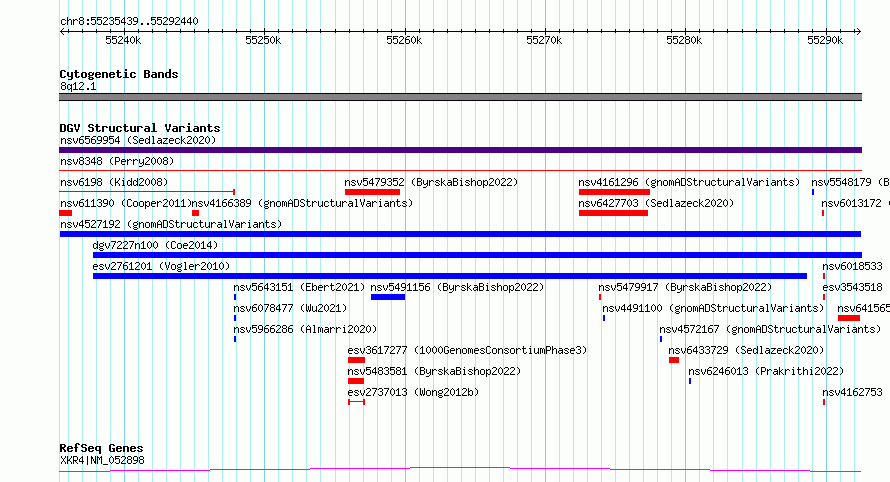Select nsv4527192 (gnomADStructuralVariants) label
This screenshot has height=482, width=890.
pyautogui.click(x=171, y=224)
